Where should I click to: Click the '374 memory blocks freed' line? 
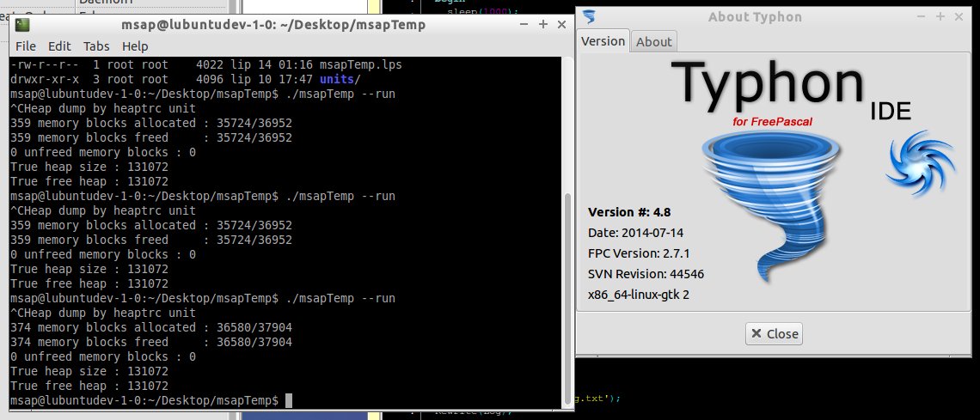(151, 343)
